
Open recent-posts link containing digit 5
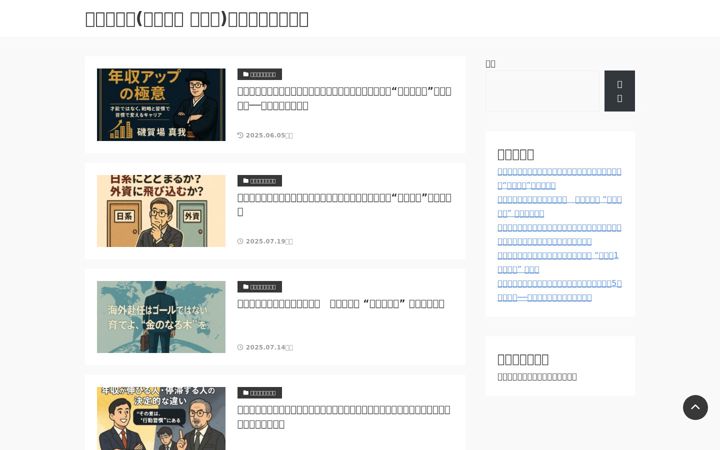coord(559,290)
